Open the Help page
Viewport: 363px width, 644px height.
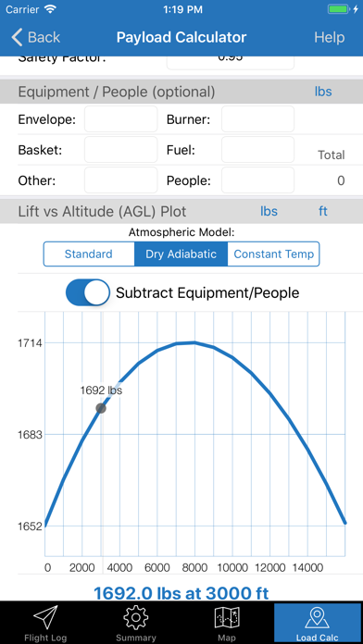[x=330, y=37]
